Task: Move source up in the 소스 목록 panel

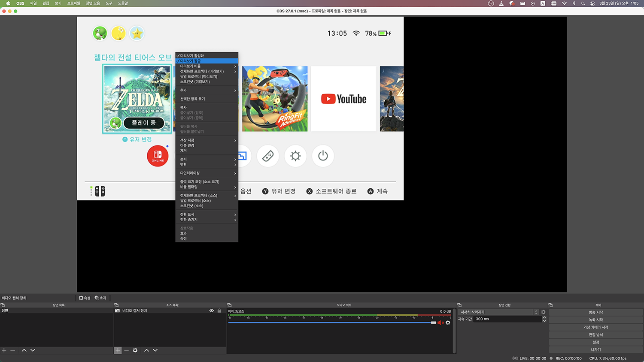Action: pyautogui.click(x=146, y=350)
